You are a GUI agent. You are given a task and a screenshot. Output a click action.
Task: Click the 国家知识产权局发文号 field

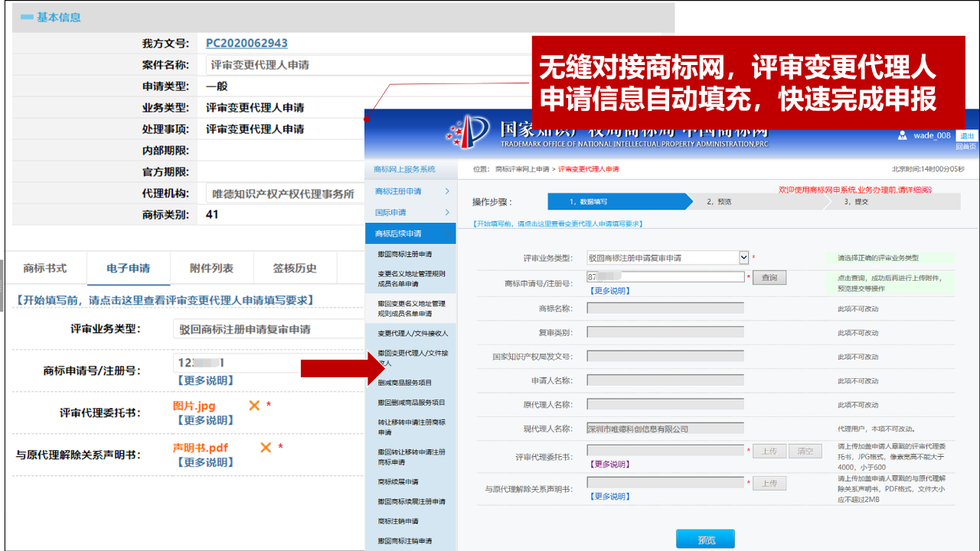click(665, 357)
